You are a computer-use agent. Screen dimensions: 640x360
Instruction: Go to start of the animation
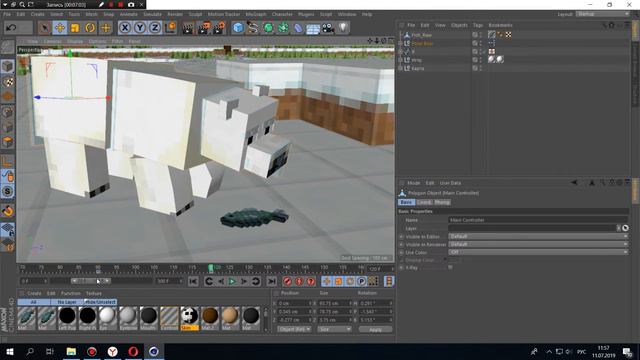pyautogui.click(x=193, y=281)
